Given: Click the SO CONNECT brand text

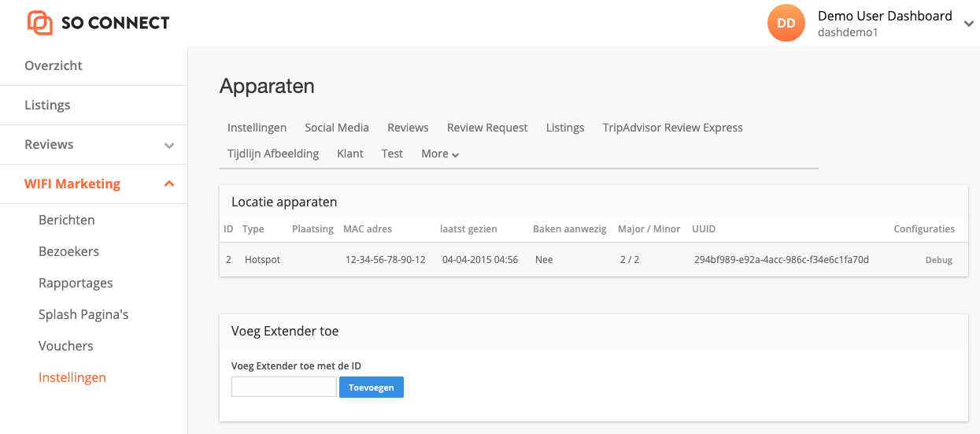Looking at the screenshot, I should (116, 23).
